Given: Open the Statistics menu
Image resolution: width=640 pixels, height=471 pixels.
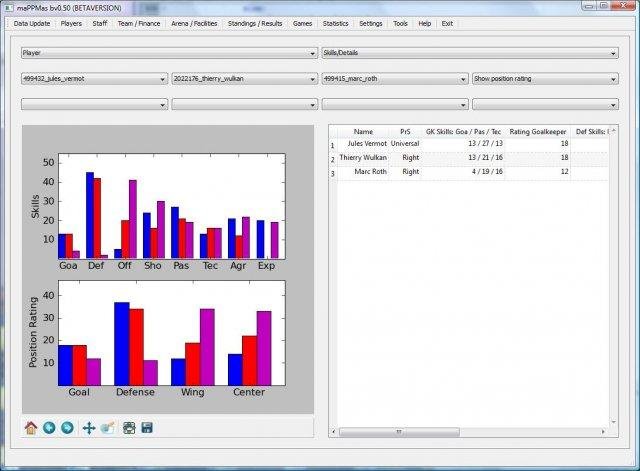Looking at the screenshot, I should click(x=336, y=24).
